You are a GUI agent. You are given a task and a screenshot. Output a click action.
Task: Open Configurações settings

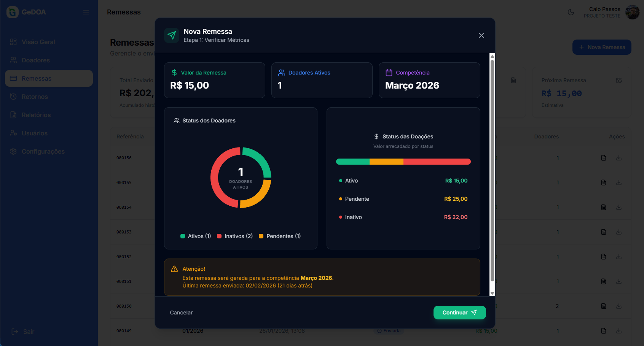pos(43,151)
